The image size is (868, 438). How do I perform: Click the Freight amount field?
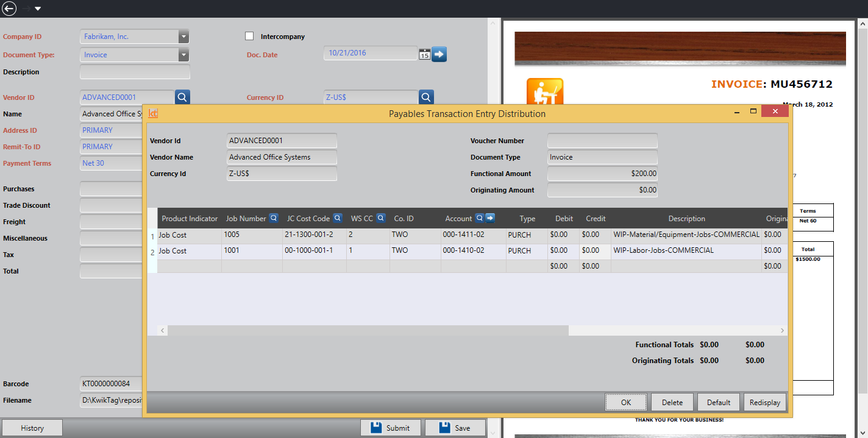pyautogui.click(x=112, y=222)
